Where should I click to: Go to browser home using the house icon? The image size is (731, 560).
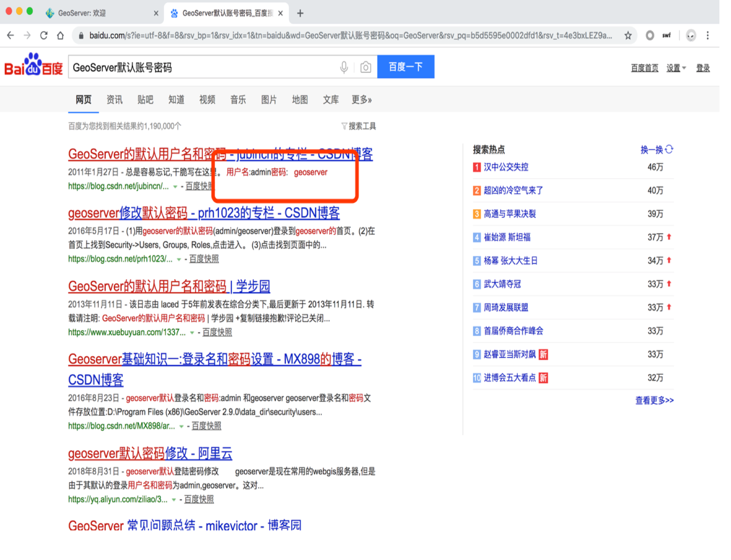tap(61, 36)
